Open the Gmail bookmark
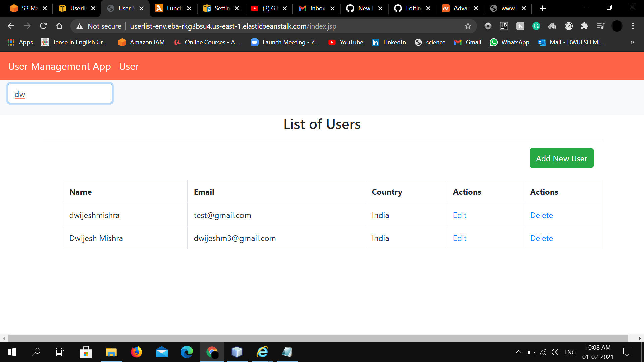644x362 pixels. 468,42
